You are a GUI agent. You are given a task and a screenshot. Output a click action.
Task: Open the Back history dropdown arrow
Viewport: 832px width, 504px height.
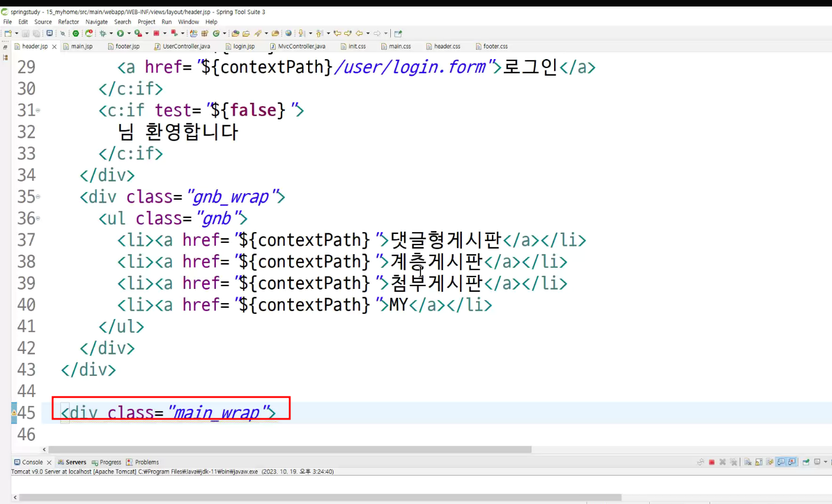click(x=368, y=33)
